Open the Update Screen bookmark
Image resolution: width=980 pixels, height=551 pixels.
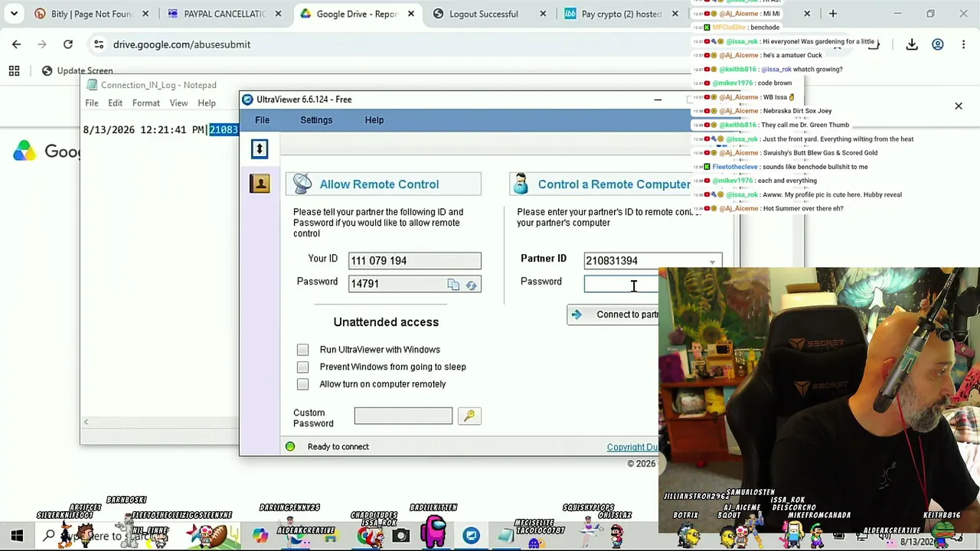[x=77, y=71]
